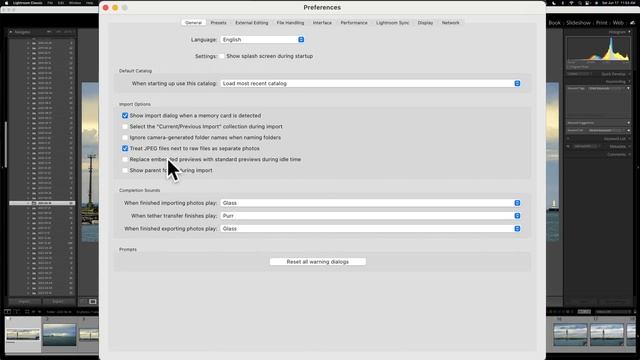
Task: Go forward with the filmstrip right arrow
Action: point(40,311)
